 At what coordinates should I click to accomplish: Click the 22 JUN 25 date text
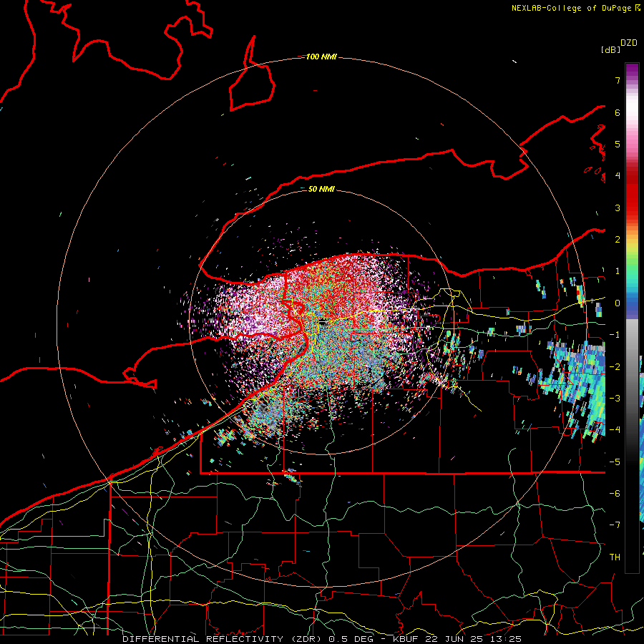(x=454, y=639)
